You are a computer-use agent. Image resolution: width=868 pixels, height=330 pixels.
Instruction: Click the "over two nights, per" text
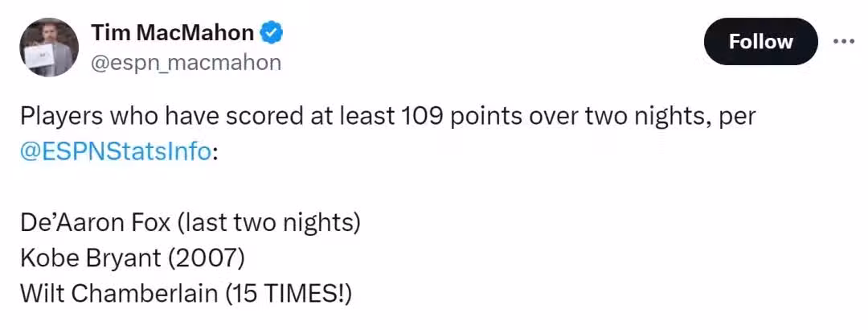(643, 116)
